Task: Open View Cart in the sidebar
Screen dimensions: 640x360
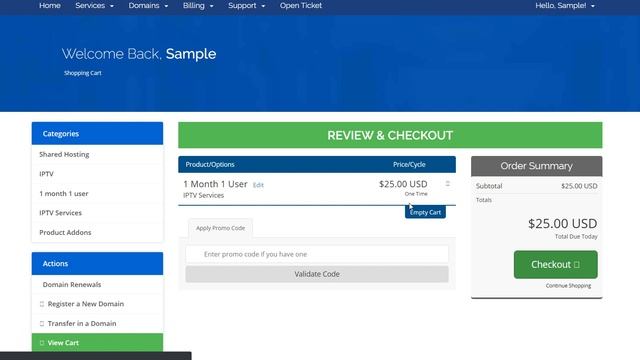Action: click(x=97, y=342)
